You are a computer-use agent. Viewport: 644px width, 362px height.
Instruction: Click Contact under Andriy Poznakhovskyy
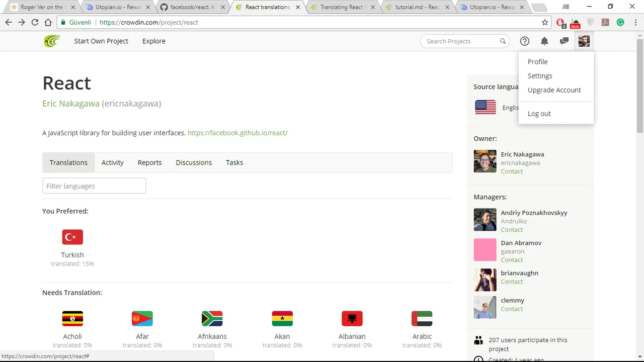click(512, 230)
